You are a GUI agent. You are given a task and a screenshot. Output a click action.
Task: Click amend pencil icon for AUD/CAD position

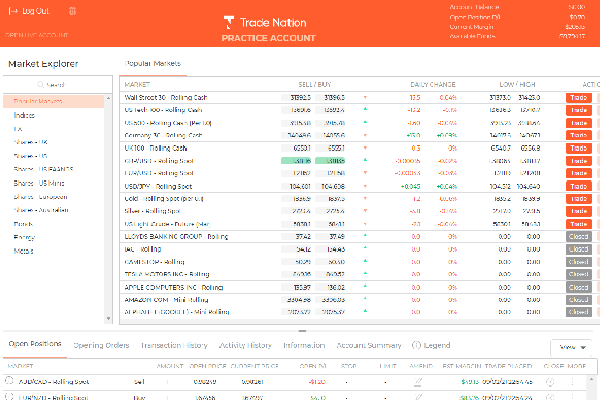click(418, 381)
